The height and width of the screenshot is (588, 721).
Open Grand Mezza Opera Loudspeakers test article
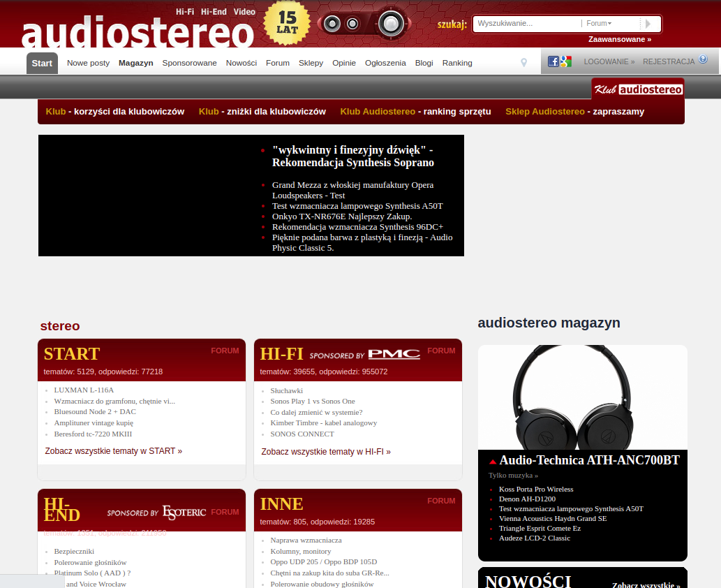(x=352, y=190)
